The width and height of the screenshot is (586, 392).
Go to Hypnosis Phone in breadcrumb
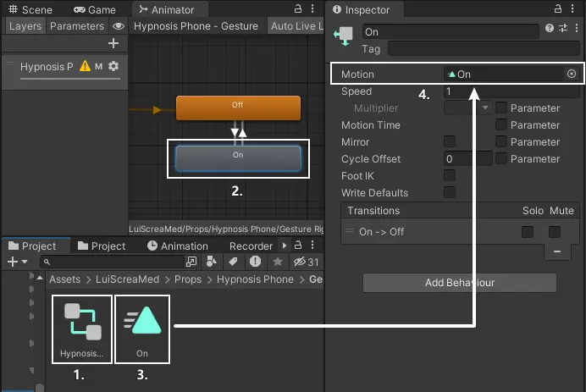[255, 279]
